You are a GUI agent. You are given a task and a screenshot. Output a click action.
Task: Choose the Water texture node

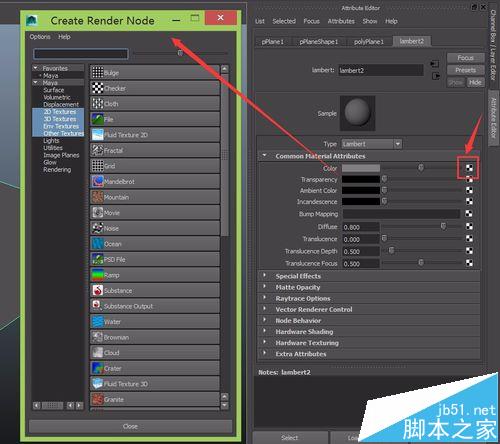click(155, 321)
